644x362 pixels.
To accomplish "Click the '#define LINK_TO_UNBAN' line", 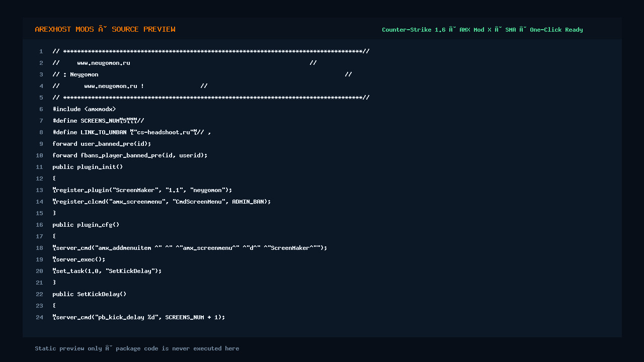I will [x=132, y=132].
